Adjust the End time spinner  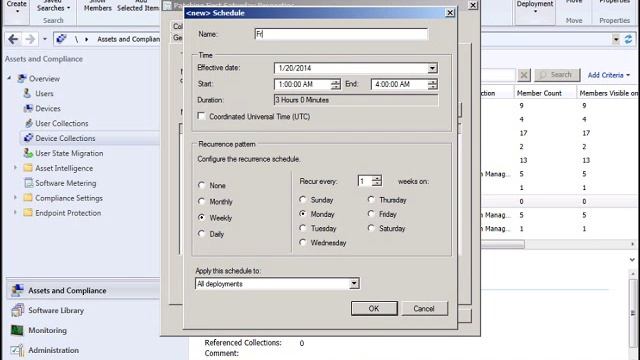click(432, 84)
